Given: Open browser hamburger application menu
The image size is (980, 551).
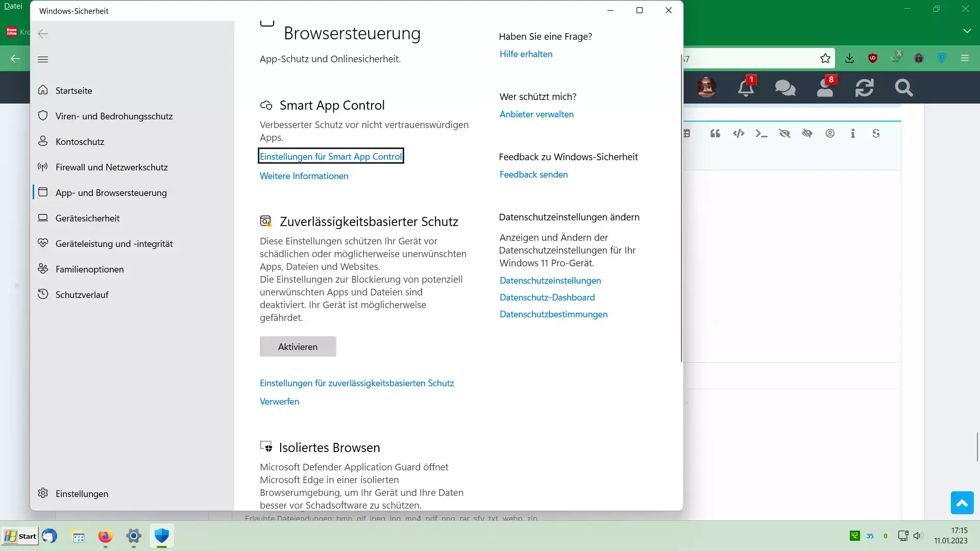Looking at the screenshot, I should coord(965,58).
